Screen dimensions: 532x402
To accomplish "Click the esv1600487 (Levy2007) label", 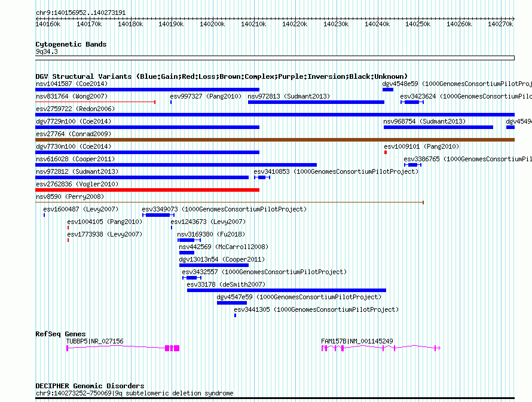I will pos(81,209).
